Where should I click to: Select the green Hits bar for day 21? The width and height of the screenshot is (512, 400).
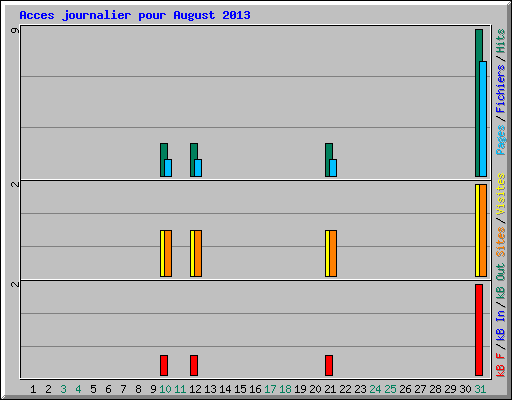click(327, 160)
